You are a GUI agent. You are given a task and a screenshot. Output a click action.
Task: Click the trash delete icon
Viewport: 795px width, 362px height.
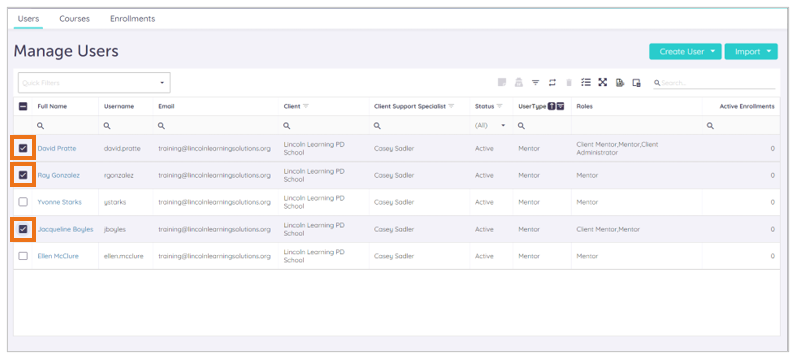[x=569, y=83]
